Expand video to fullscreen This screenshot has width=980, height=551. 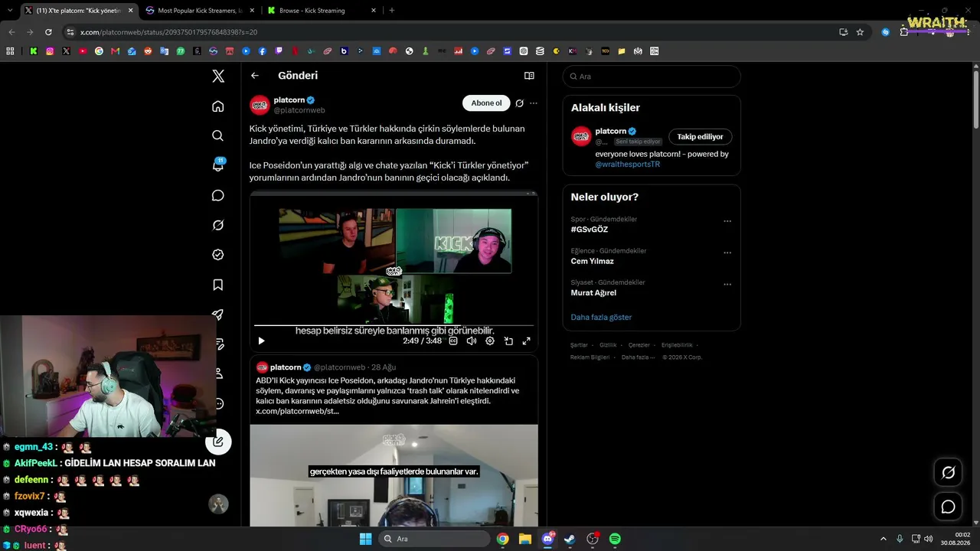[x=527, y=341]
